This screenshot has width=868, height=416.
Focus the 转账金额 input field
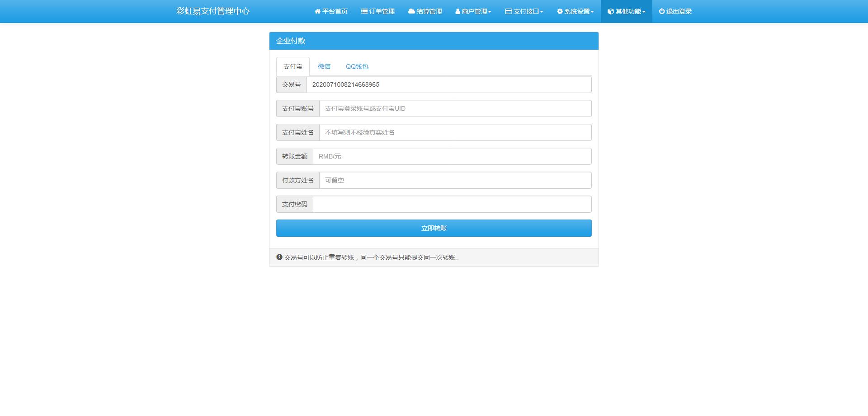(x=452, y=156)
